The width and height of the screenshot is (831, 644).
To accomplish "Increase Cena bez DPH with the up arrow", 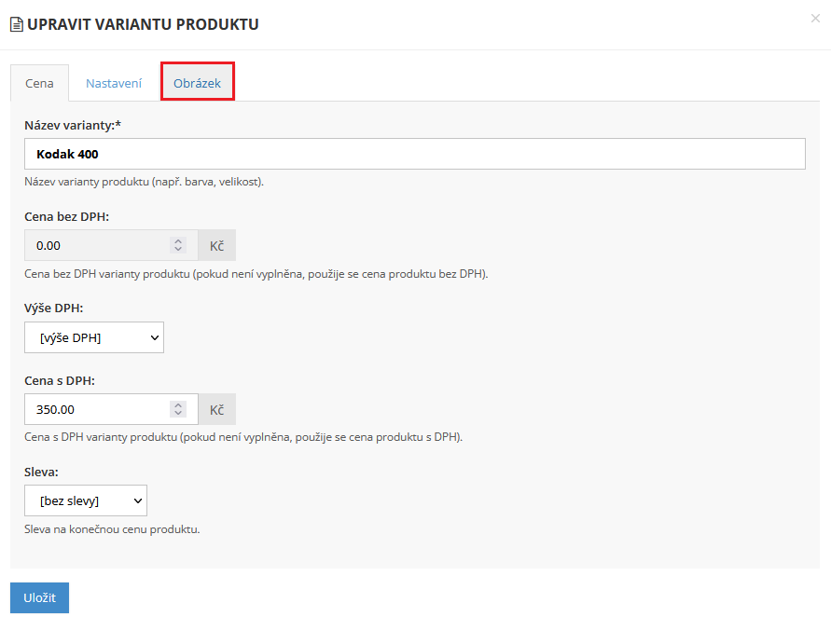I will 178,241.
